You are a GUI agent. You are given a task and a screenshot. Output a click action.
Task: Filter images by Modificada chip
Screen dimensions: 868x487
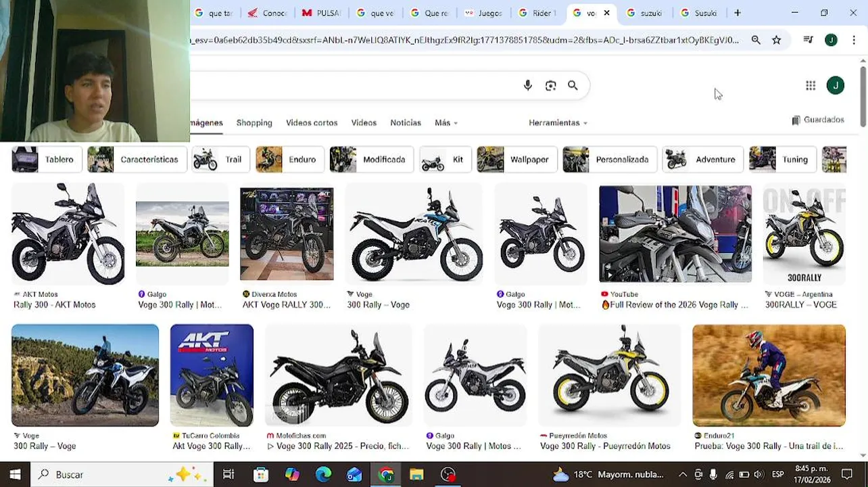pyautogui.click(x=372, y=160)
